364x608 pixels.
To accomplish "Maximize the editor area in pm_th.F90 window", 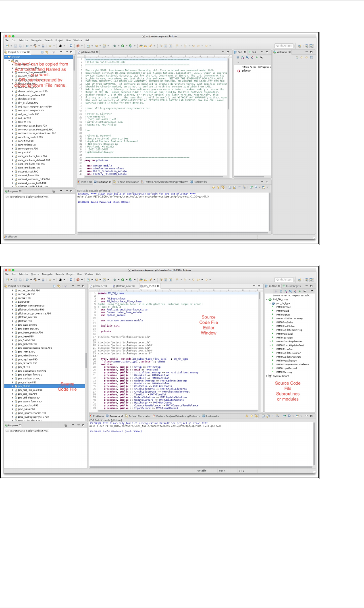I will point(259,286).
